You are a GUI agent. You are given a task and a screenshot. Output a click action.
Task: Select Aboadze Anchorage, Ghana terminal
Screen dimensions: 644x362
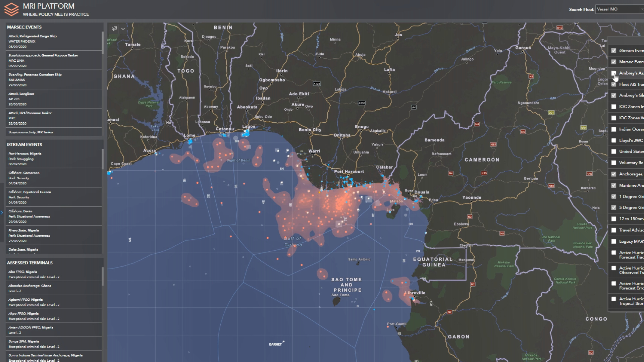point(53,288)
